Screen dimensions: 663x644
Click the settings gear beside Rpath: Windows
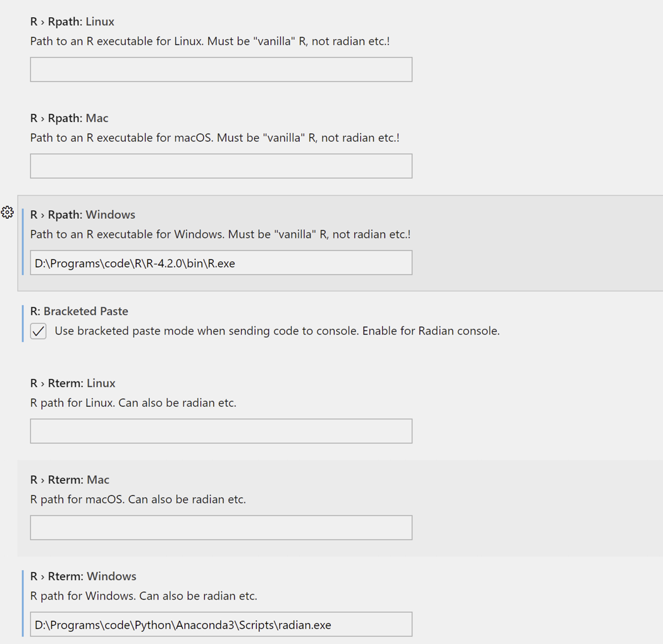click(x=8, y=213)
